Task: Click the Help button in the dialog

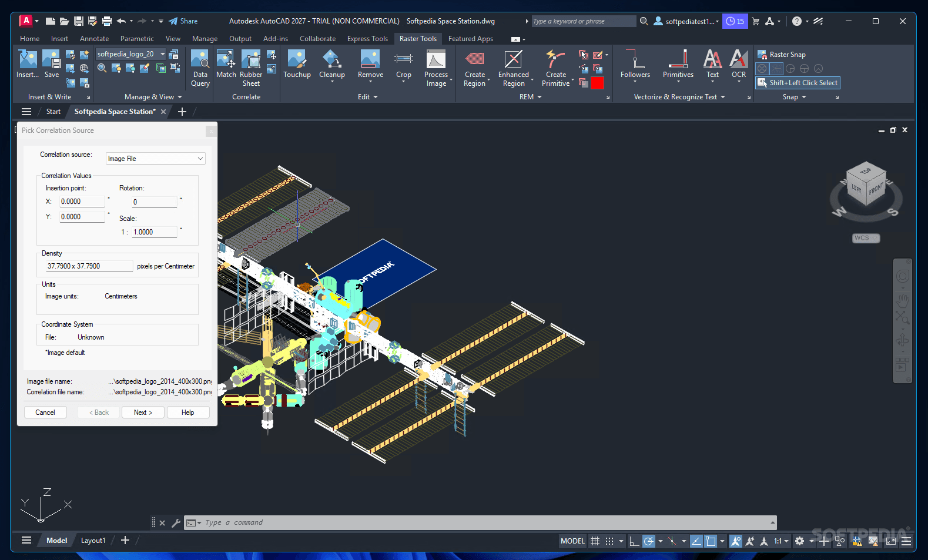Action: [x=187, y=413]
